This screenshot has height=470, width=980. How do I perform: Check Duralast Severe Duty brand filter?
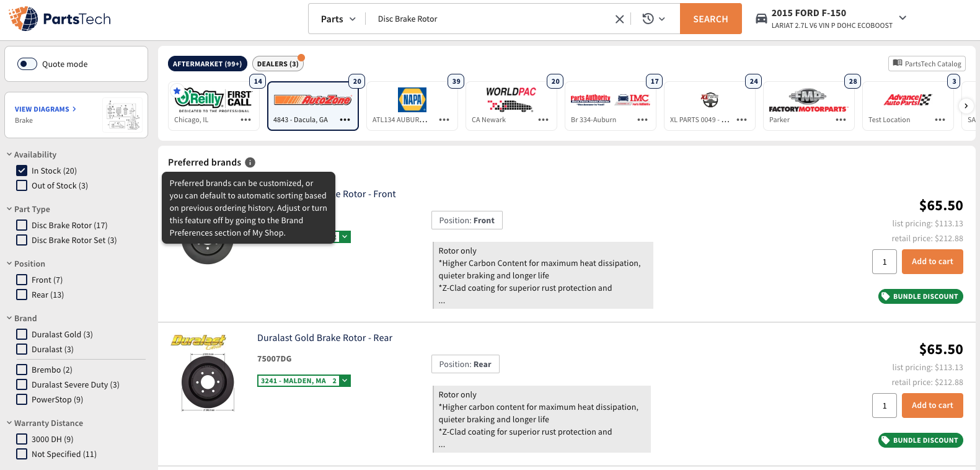pyautogui.click(x=22, y=384)
